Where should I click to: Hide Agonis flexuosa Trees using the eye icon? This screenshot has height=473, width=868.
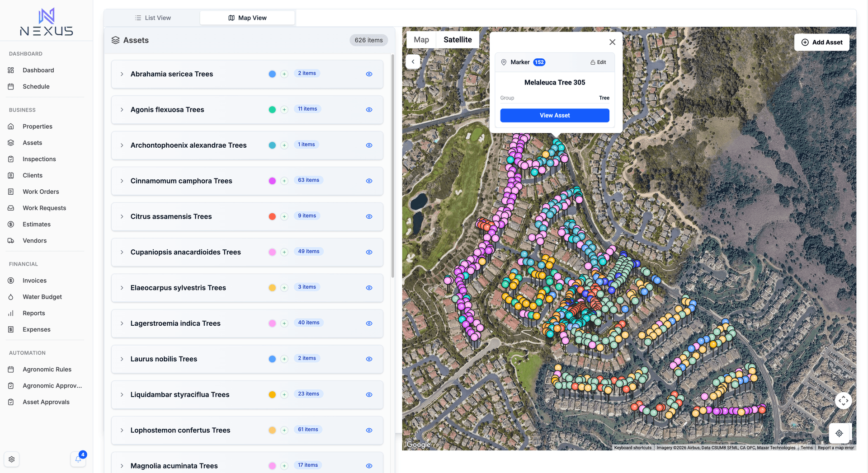(369, 109)
